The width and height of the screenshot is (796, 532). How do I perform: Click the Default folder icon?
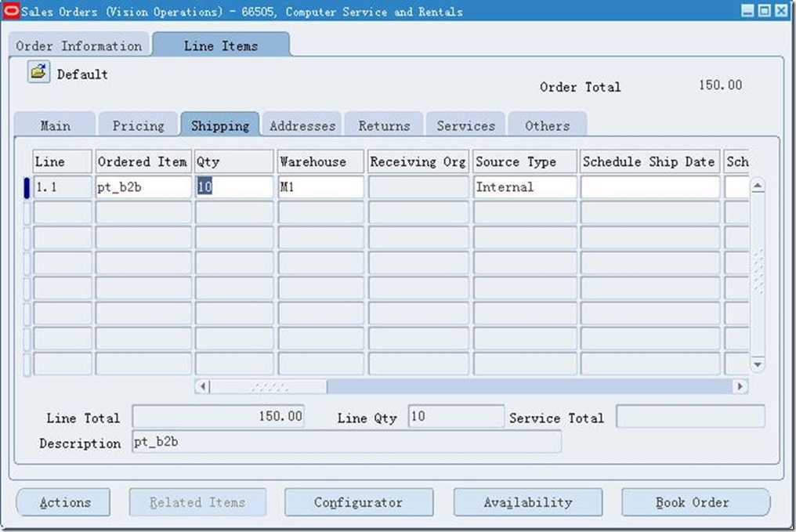click(38, 73)
